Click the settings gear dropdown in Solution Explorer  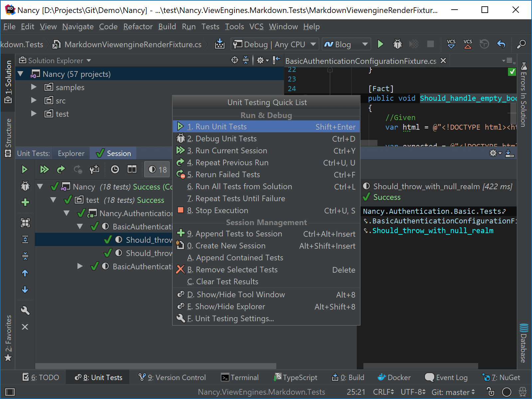coord(262,60)
